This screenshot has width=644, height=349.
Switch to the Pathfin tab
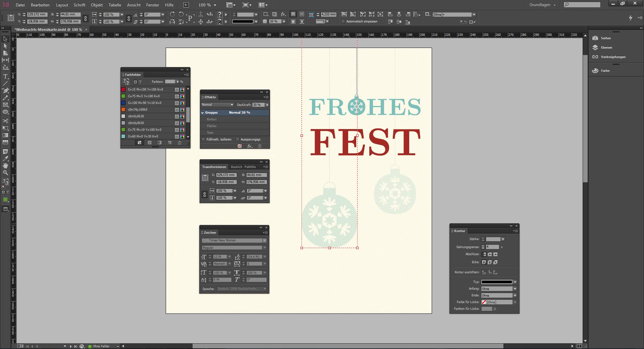(250, 167)
